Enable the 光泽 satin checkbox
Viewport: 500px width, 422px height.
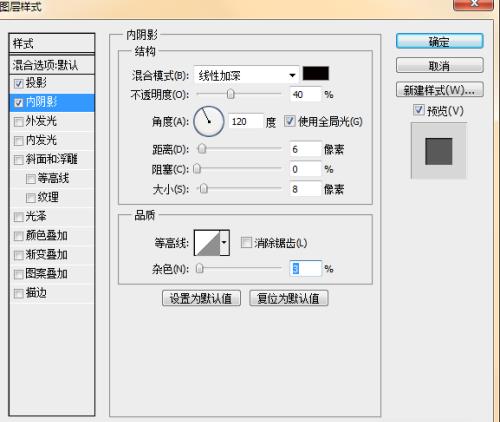tap(19, 217)
